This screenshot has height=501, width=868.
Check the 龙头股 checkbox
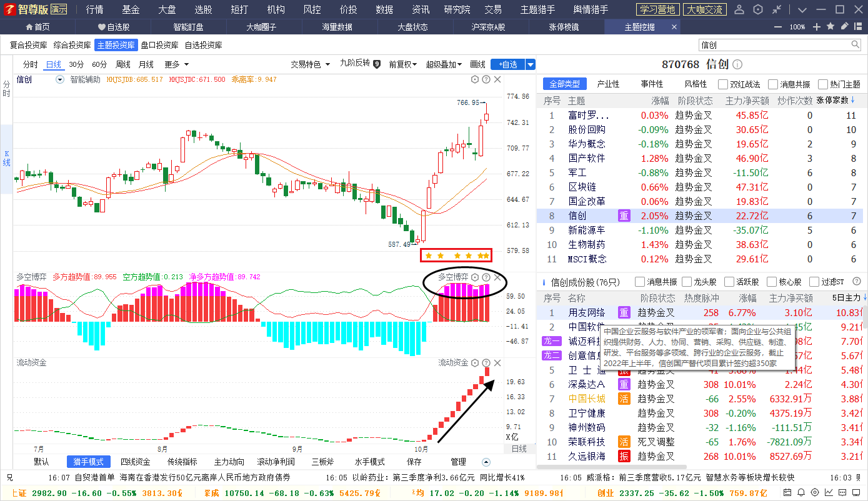[687, 282]
